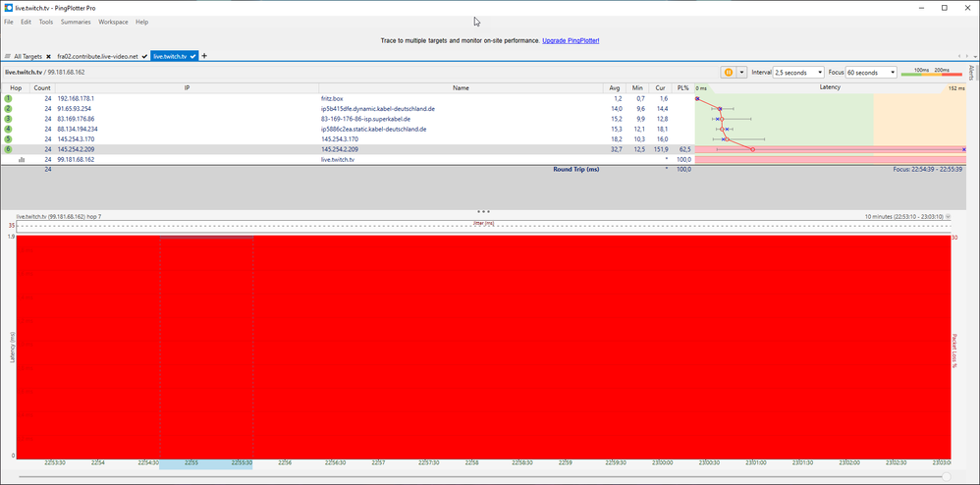Click the hostname fritz.box

click(332, 99)
